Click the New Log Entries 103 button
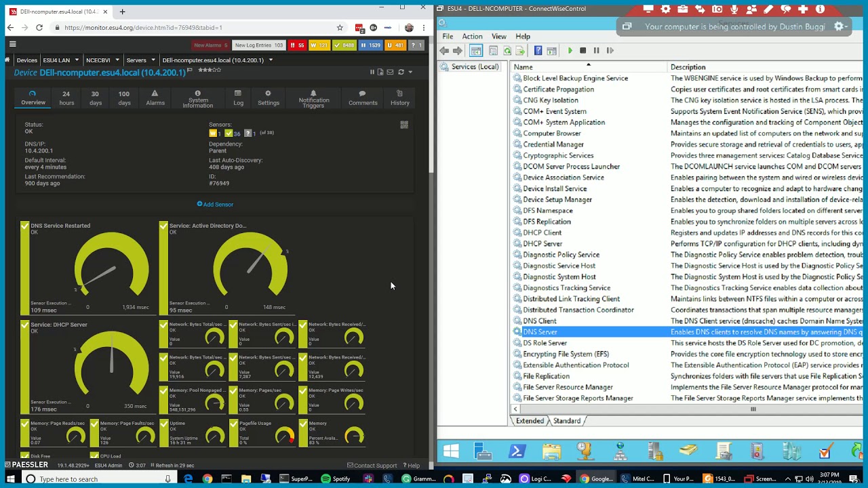 [258, 45]
